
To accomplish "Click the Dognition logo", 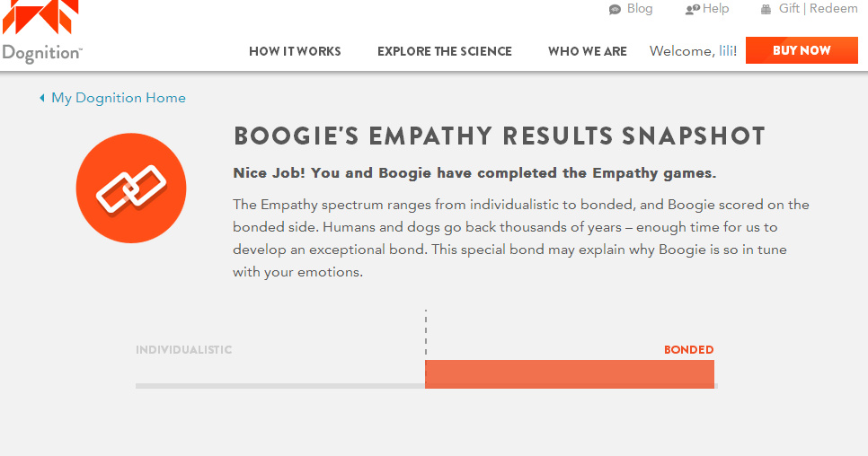I will tap(41, 34).
